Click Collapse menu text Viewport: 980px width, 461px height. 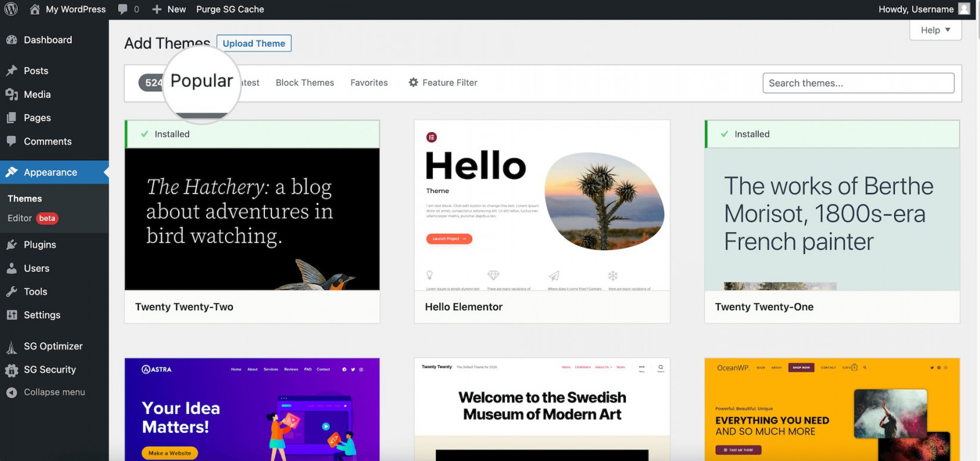point(54,392)
